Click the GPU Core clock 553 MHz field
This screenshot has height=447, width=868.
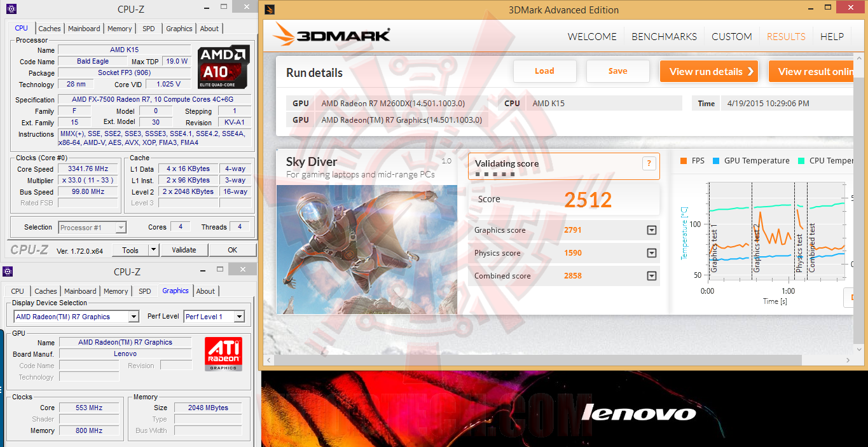click(89, 408)
